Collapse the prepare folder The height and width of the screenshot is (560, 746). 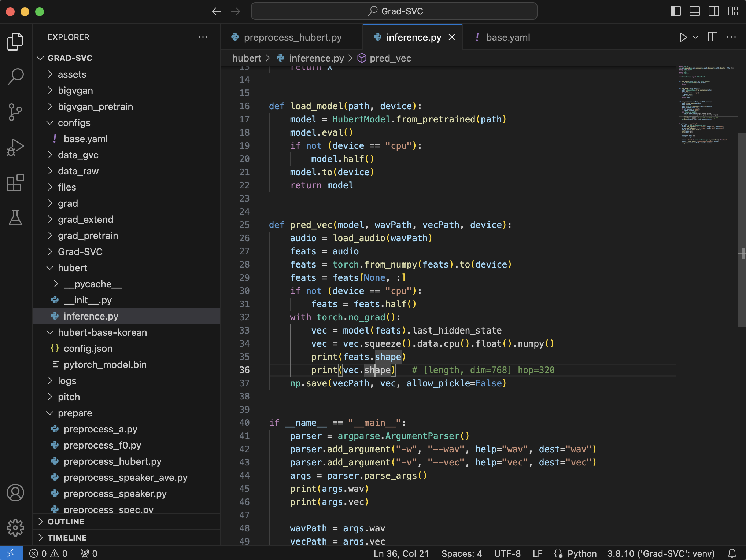(126, 413)
